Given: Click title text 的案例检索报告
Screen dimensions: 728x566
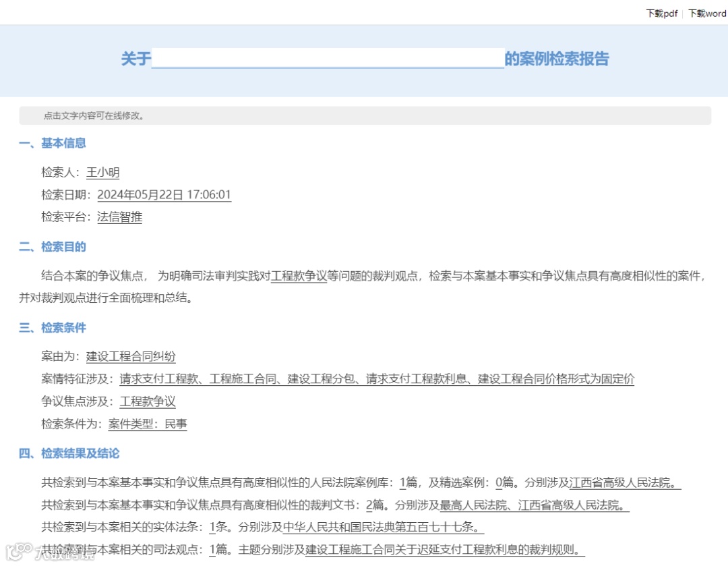Looking at the screenshot, I should coord(557,59).
